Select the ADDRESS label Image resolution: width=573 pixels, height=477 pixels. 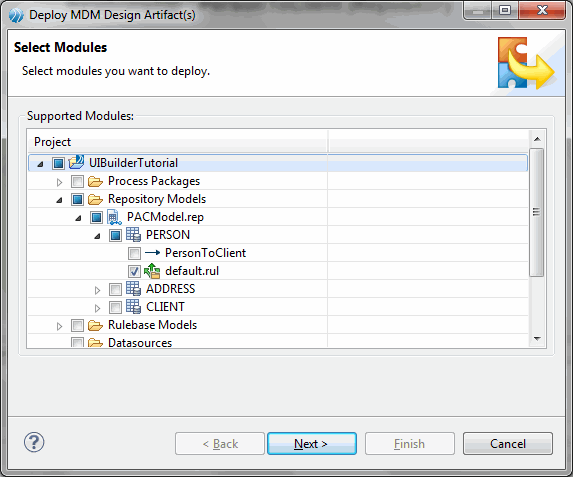[170, 289]
